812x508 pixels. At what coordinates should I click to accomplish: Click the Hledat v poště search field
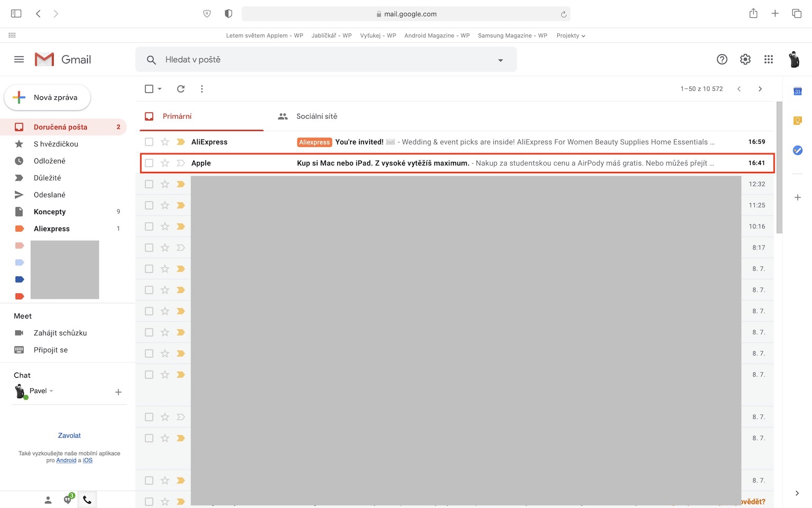pyautogui.click(x=326, y=60)
